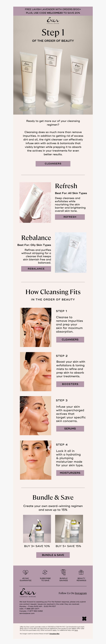
Task: Open the Serums button under Step 3
Action: point(70,428)
